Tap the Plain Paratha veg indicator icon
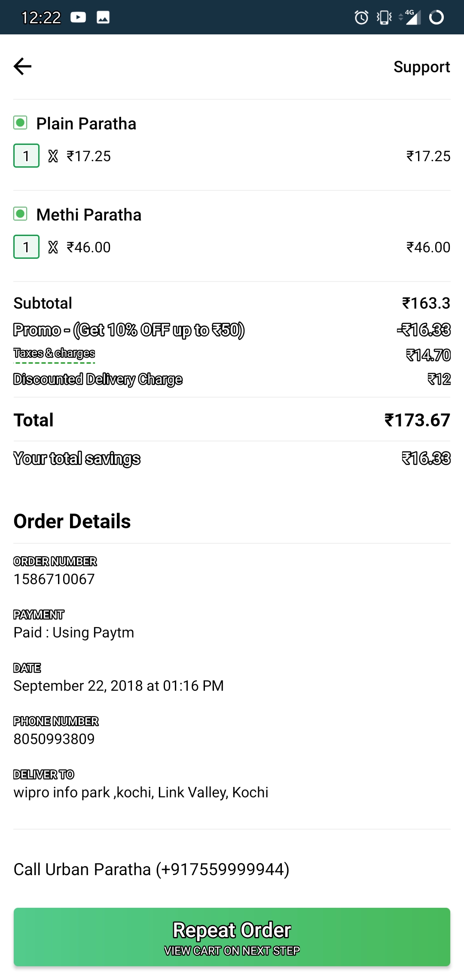 point(20,123)
